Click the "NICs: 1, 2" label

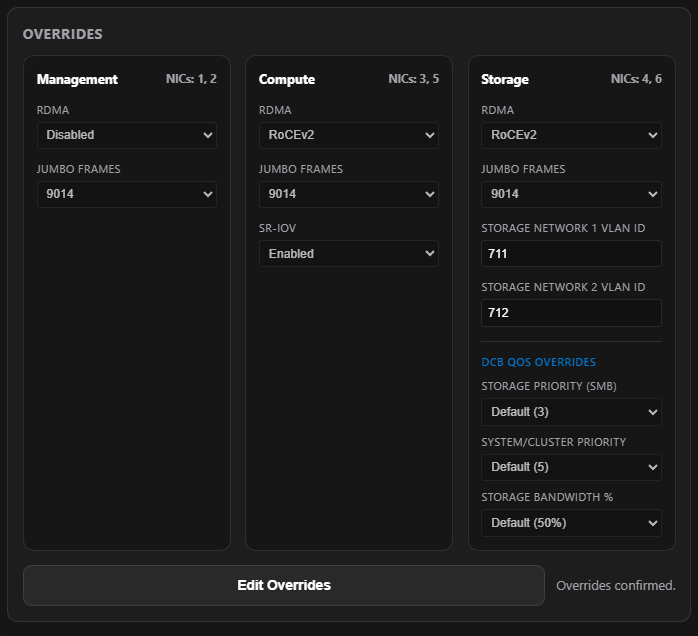click(191, 79)
